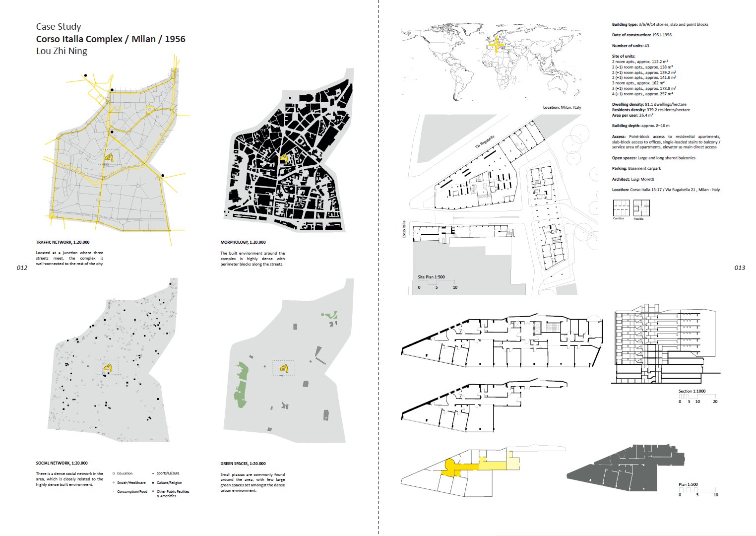Click yellow complex marker in Morphology map
The image size is (756, 536).
pos(285,158)
